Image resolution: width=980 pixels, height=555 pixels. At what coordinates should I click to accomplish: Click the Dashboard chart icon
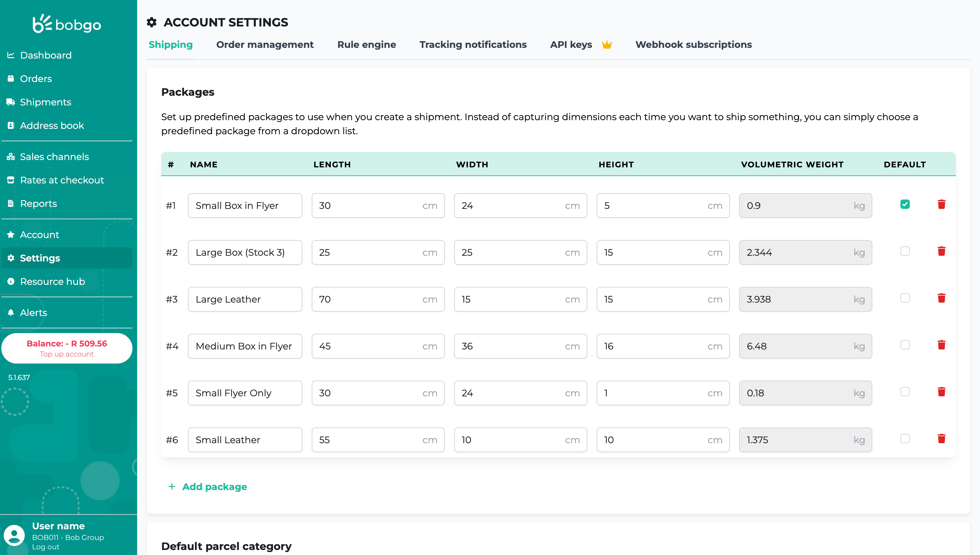coord(11,55)
